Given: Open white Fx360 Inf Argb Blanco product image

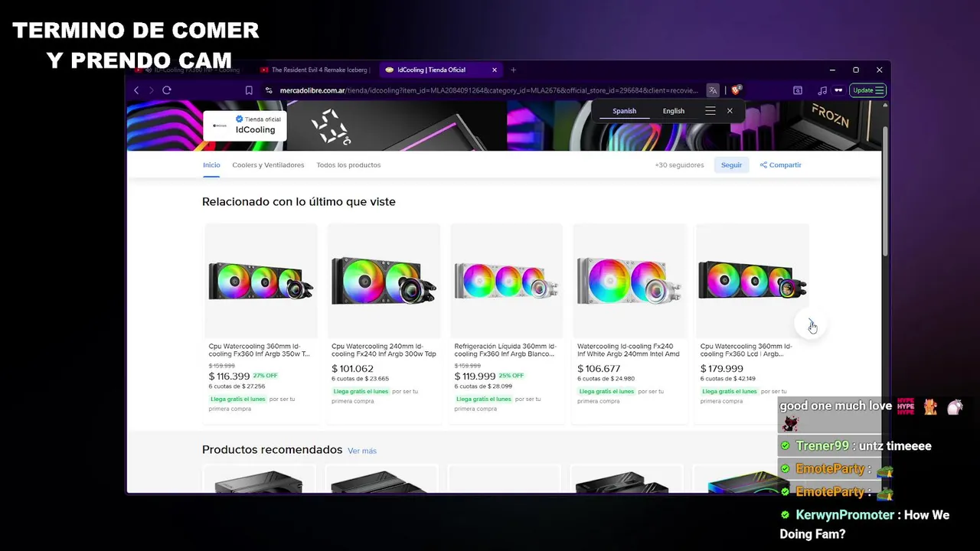Looking at the screenshot, I should click(506, 281).
